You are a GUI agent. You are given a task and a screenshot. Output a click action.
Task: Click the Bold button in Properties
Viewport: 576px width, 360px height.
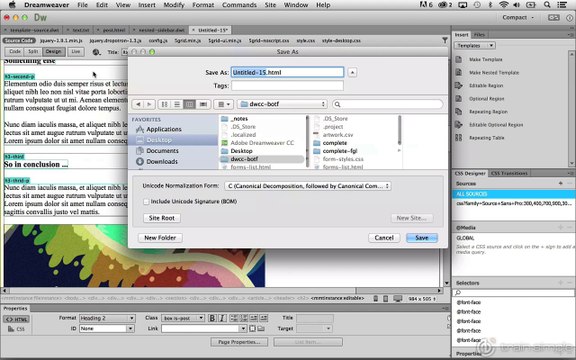coord(212,318)
